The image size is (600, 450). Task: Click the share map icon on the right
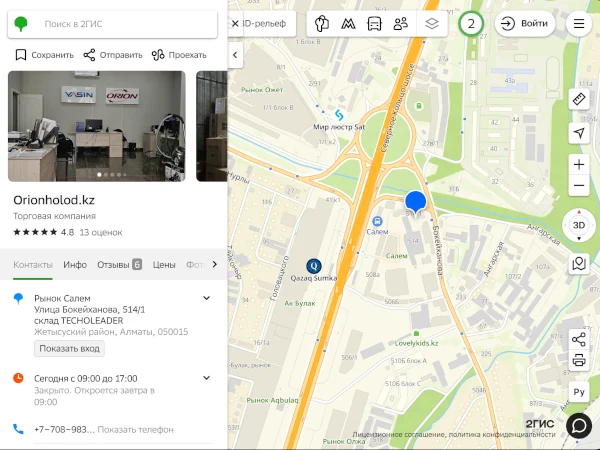[579, 339]
